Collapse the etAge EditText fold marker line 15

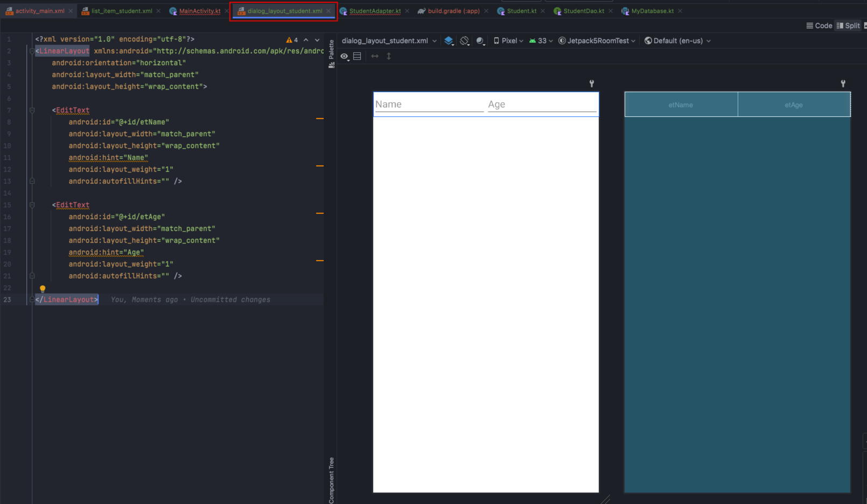32,205
